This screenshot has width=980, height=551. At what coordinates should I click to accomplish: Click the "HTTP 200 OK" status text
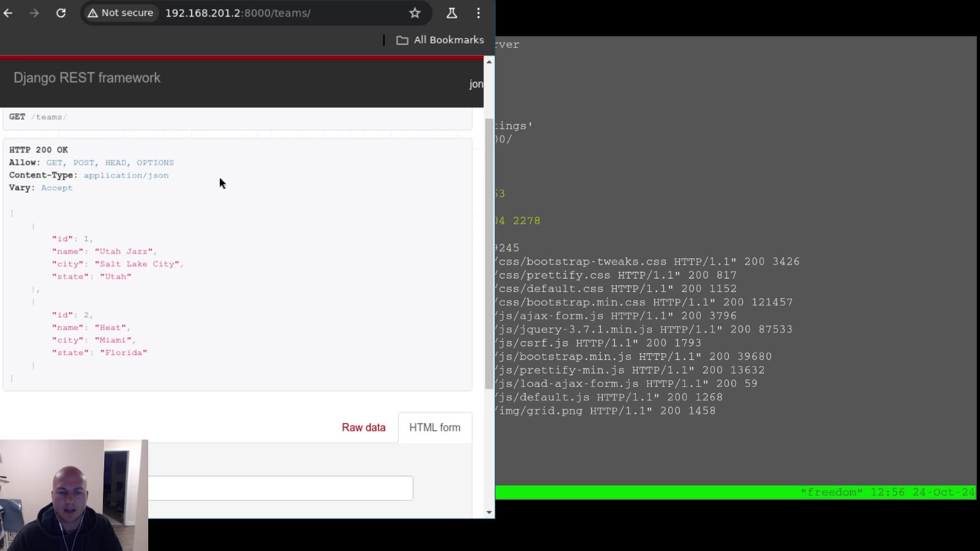(39, 150)
